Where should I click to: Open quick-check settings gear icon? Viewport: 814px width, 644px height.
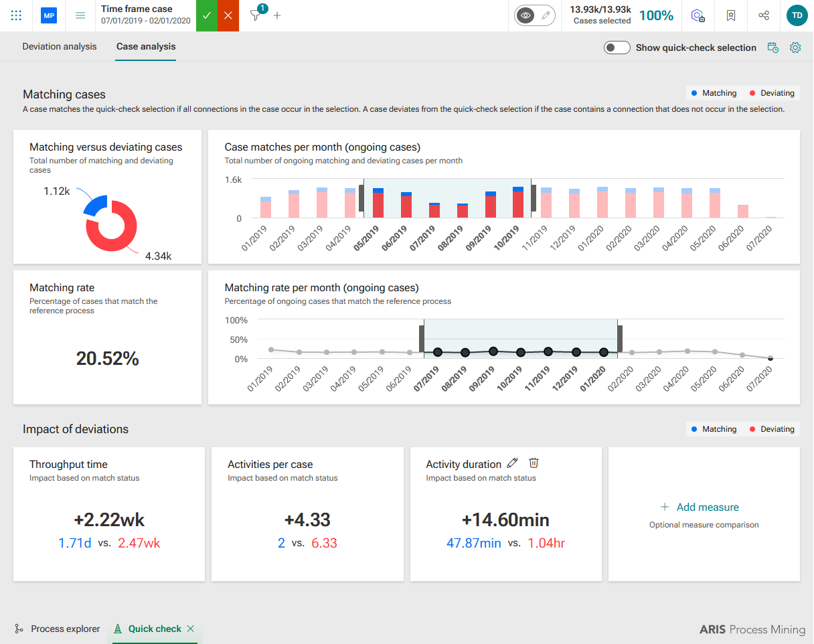pos(795,48)
